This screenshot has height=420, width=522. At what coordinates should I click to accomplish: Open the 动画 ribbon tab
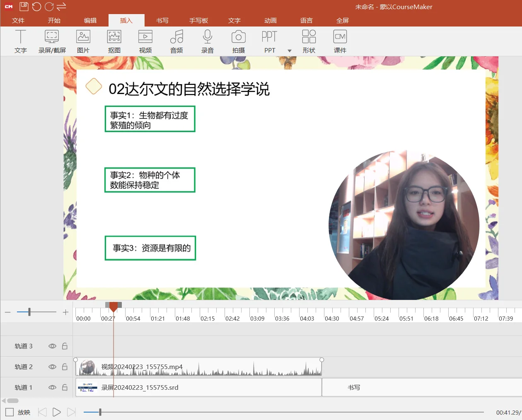pyautogui.click(x=270, y=20)
